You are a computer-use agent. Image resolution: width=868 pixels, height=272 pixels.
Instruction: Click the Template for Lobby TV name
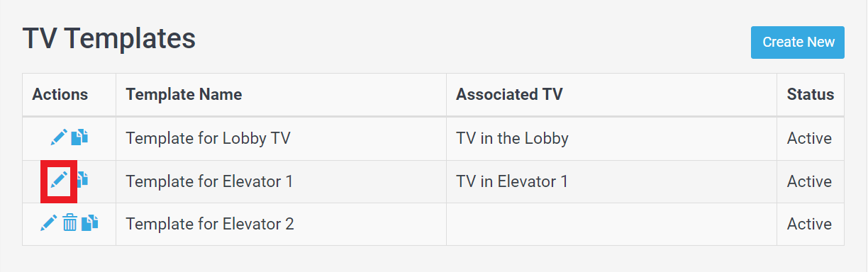(208, 138)
